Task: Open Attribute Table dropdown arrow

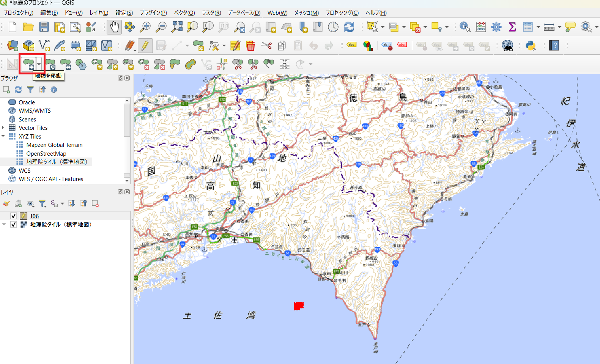Action: [538, 27]
